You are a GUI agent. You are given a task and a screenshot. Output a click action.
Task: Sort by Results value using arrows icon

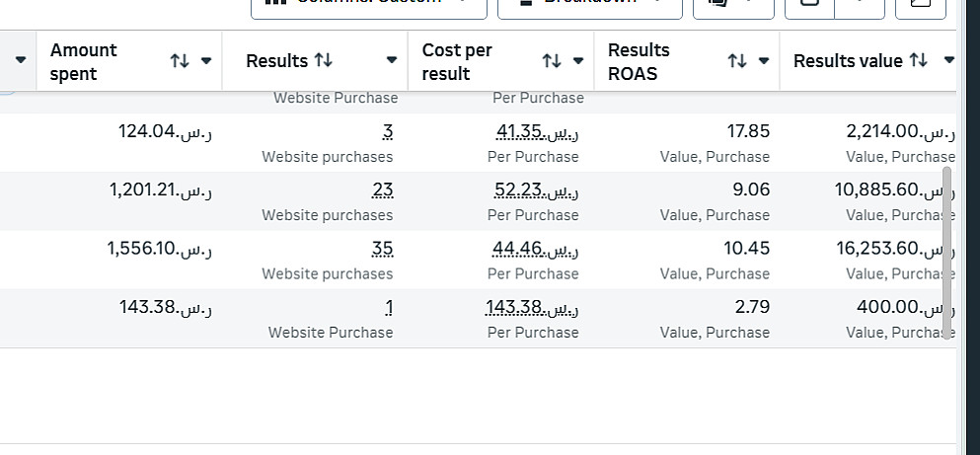(918, 61)
